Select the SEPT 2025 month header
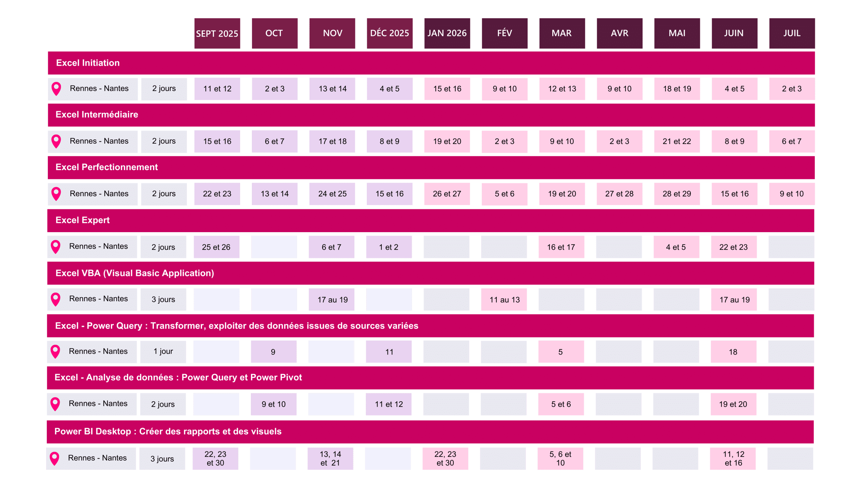 coord(217,33)
